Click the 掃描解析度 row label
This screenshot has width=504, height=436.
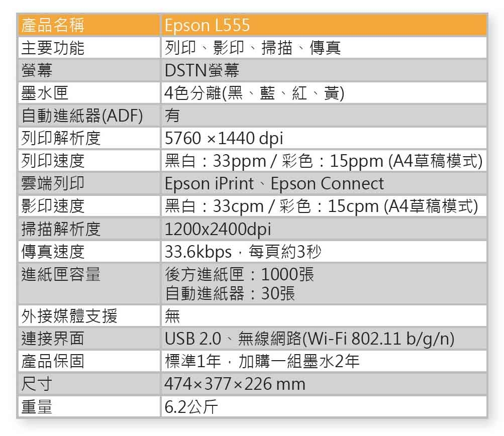pyautogui.click(x=61, y=229)
